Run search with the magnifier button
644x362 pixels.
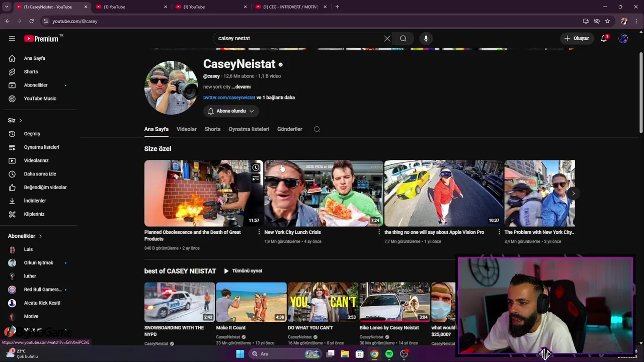click(x=403, y=38)
